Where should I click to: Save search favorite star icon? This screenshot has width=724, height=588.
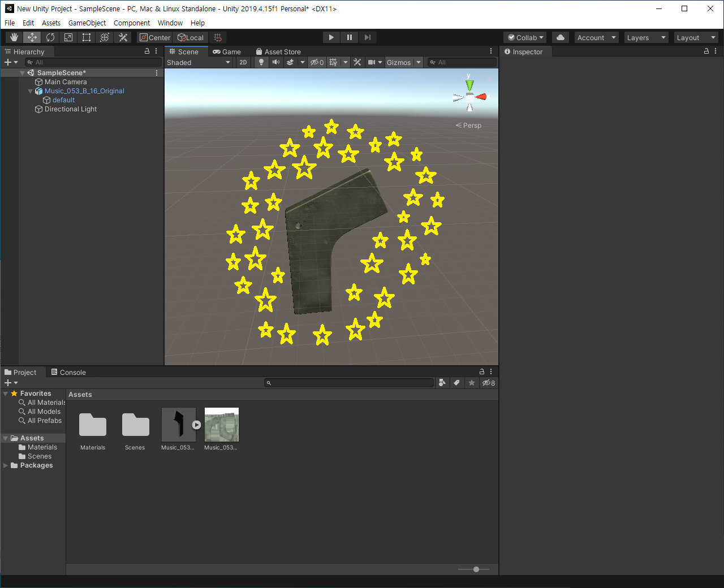tap(472, 383)
